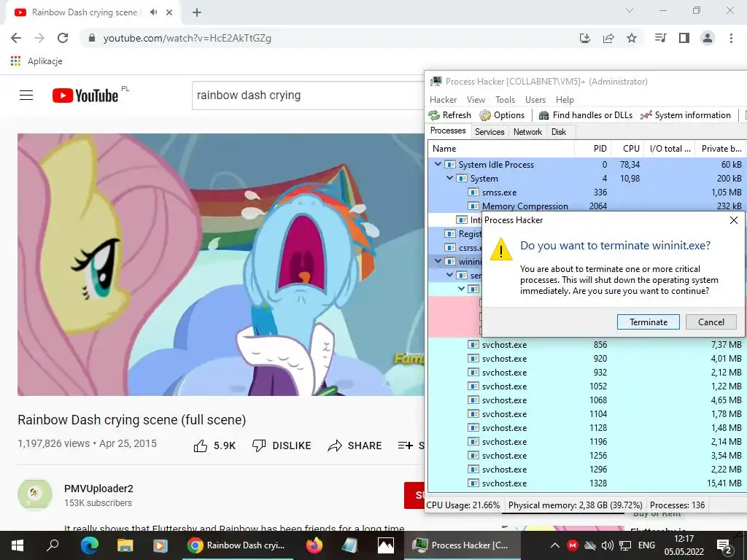This screenshot has width=747, height=560.
Task: Toggle the Chrome side panel
Action: (684, 38)
